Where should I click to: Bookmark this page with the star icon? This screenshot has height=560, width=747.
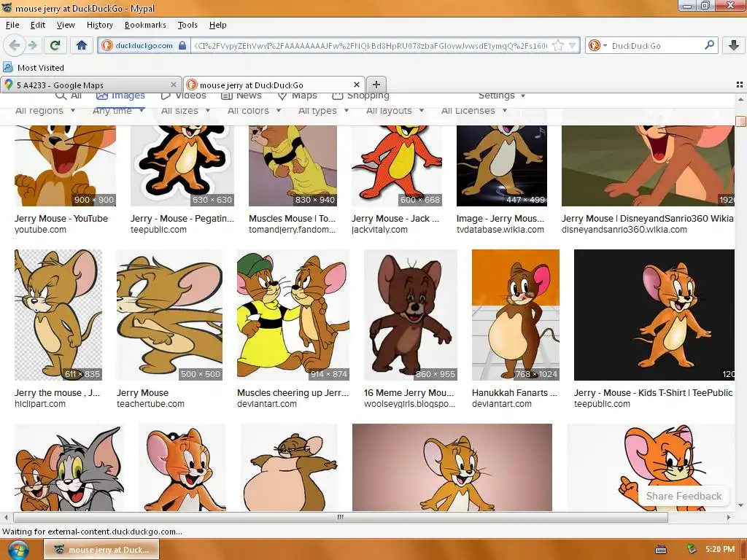coord(558,45)
